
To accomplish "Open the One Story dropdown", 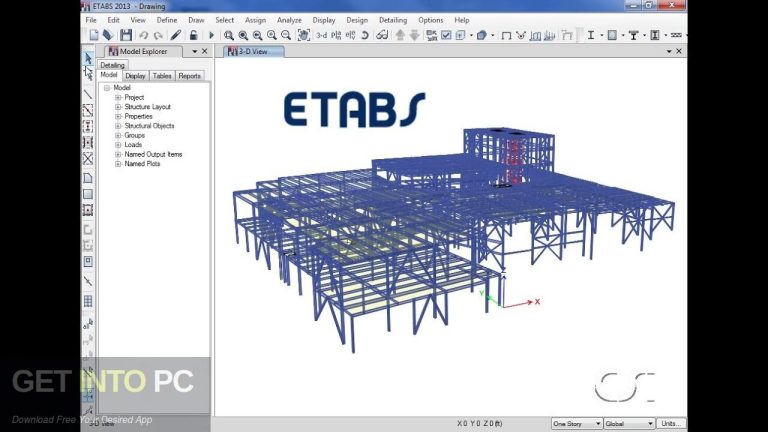I will (577, 423).
